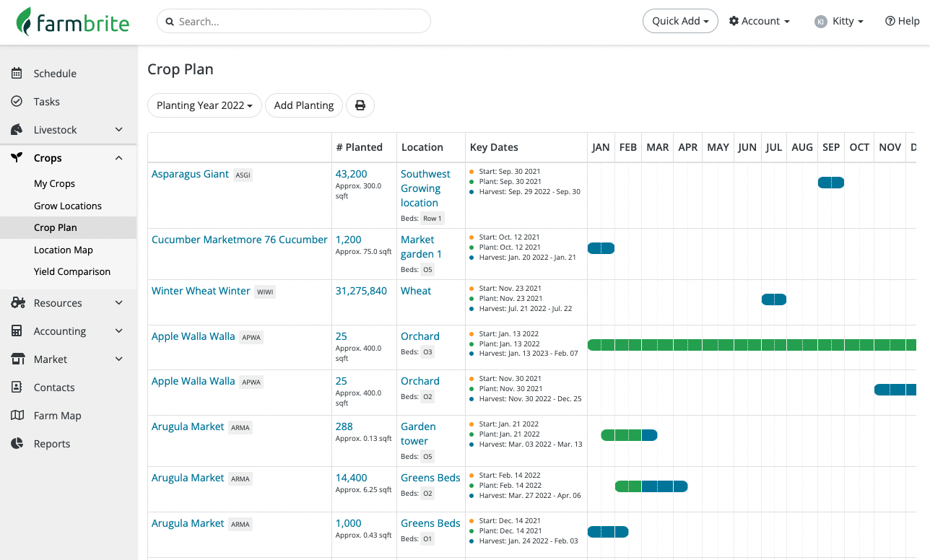Click the print icon next to Add Planting
Image resolution: width=930 pixels, height=560 pixels.
360,105
